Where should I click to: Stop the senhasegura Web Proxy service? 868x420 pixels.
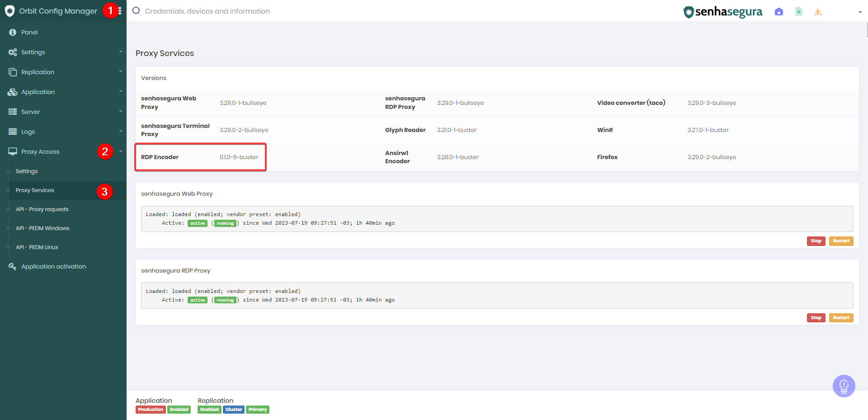click(816, 241)
